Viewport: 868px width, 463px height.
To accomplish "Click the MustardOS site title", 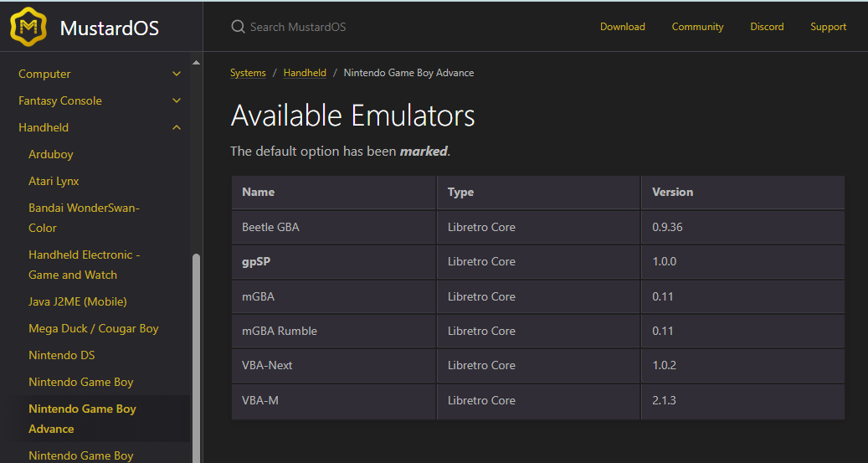I will coord(109,28).
